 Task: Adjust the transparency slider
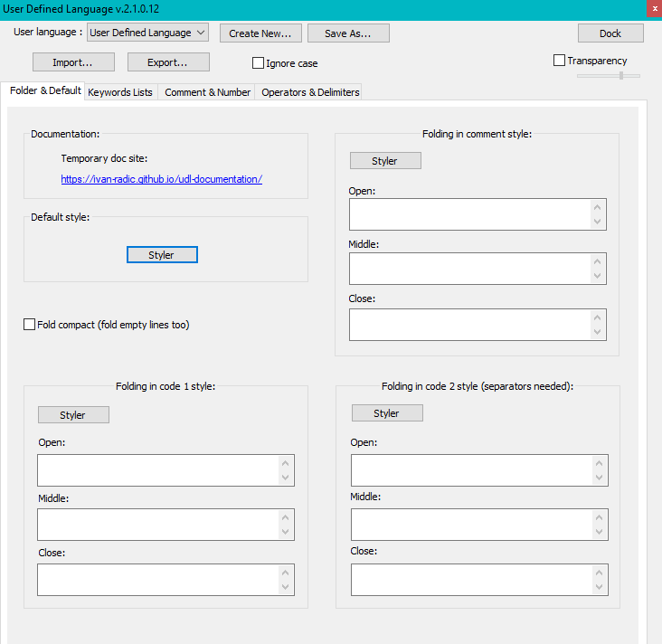[x=620, y=76]
